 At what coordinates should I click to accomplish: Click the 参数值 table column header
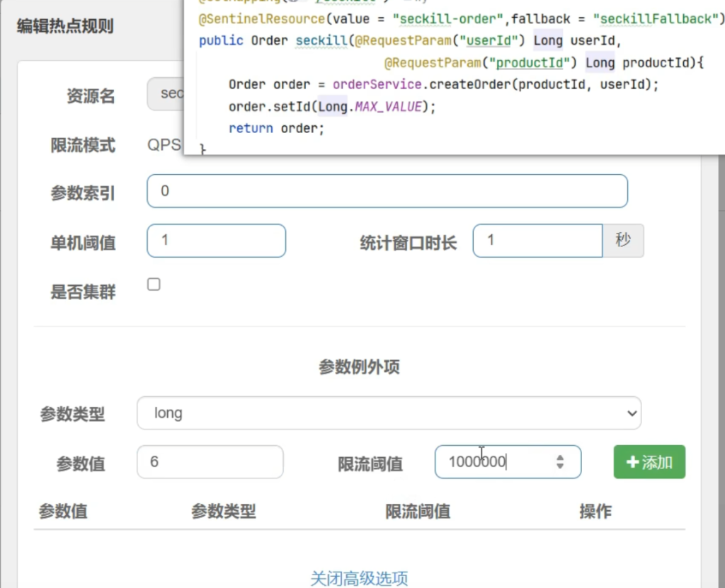click(63, 511)
